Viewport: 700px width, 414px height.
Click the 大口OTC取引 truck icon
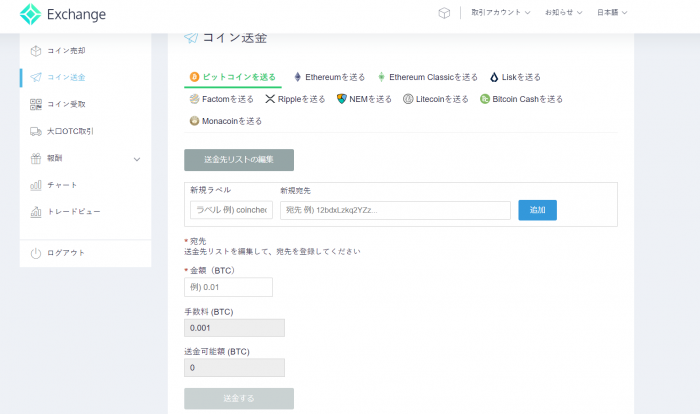36,131
